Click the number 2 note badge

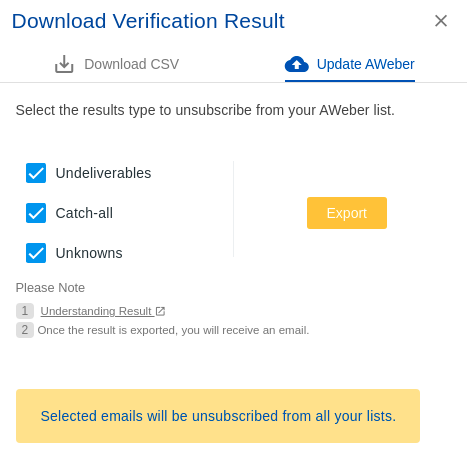click(25, 330)
